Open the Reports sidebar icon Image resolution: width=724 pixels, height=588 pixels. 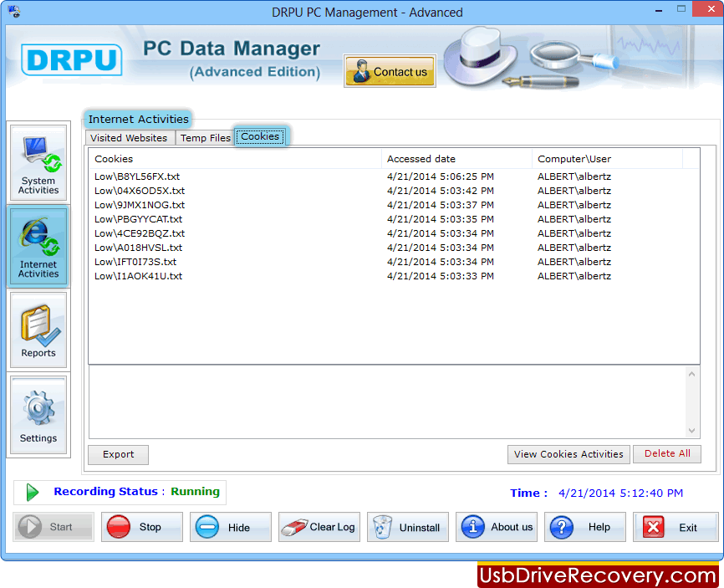point(38,330)
